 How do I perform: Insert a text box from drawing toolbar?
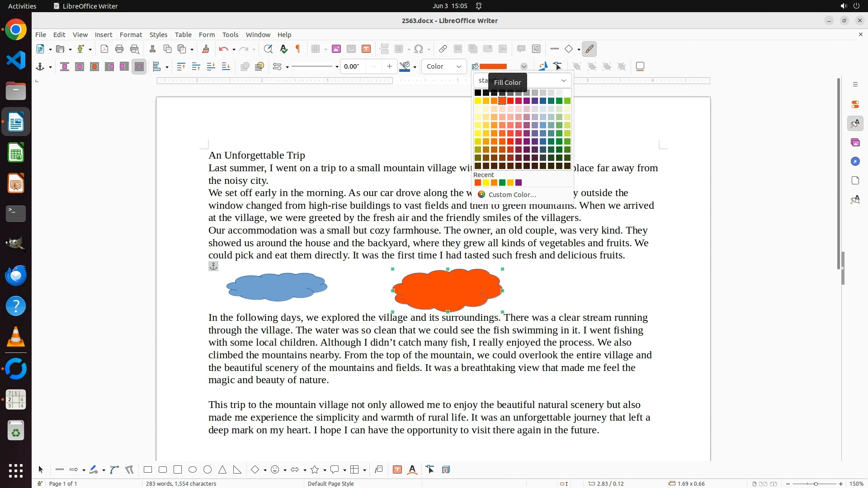(x=397, y=470)
